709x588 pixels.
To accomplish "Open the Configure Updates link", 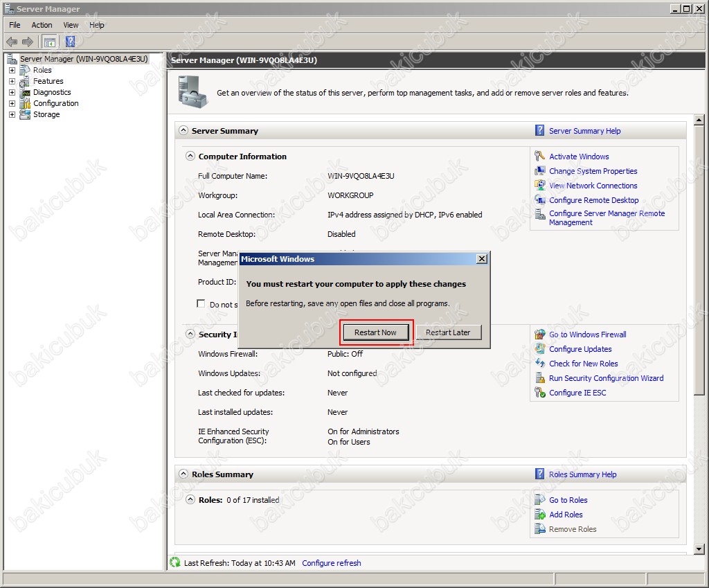I will 580,349.
